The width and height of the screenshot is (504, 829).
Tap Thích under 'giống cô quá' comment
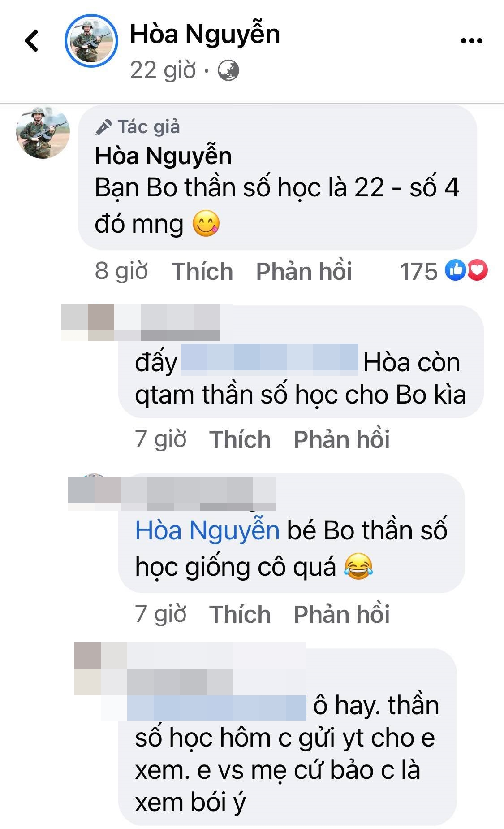point(240,614)
